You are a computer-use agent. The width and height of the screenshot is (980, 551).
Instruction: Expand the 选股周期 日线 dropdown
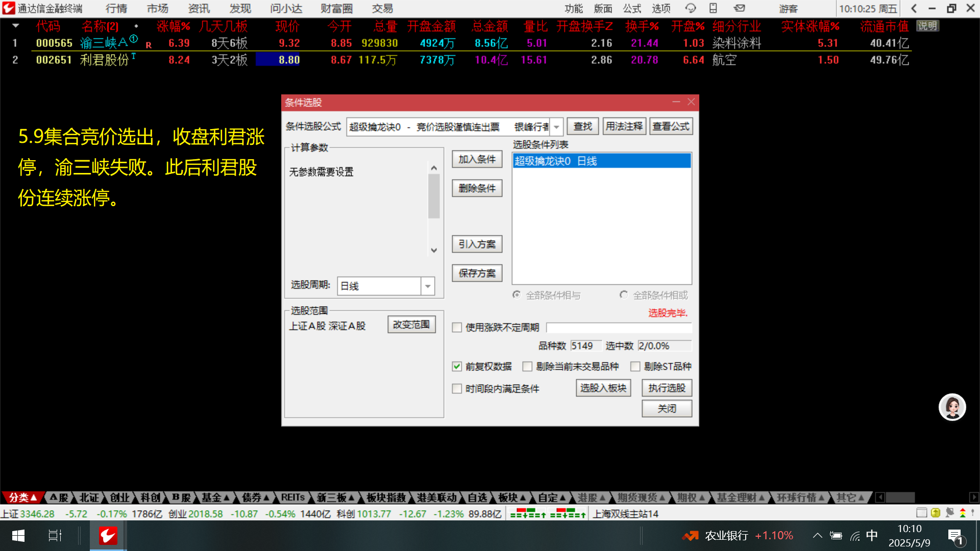click(x=428, y=286)
